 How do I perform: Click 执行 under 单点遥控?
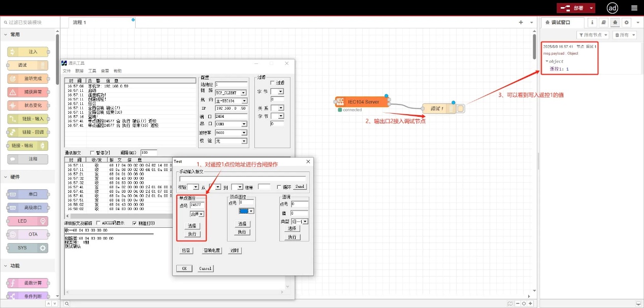point(192,234)
